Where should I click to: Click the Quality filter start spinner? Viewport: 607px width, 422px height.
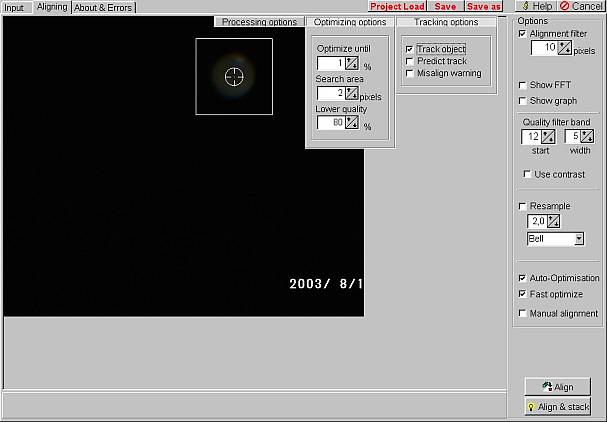(x=547, y=136)
